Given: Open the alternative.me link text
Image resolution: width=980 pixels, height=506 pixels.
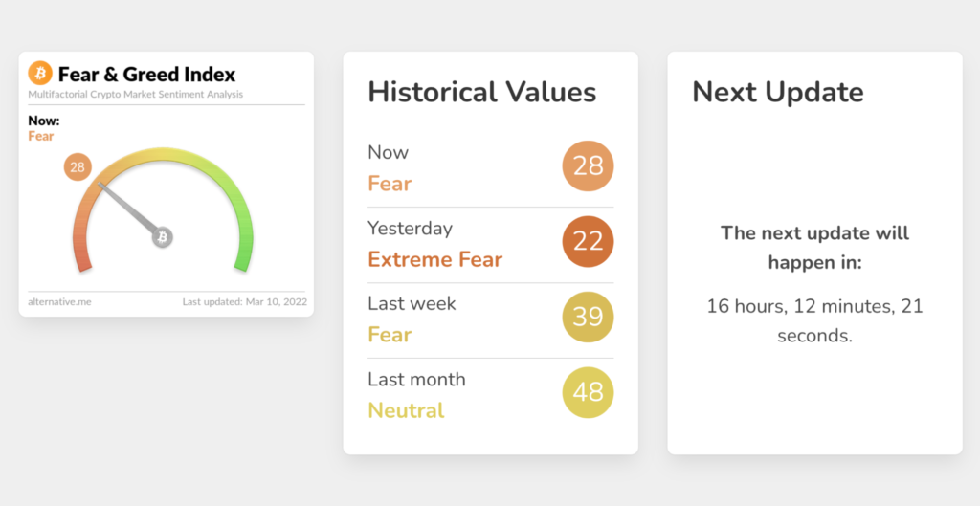Looking at the screenshot, I should (59, 301).
